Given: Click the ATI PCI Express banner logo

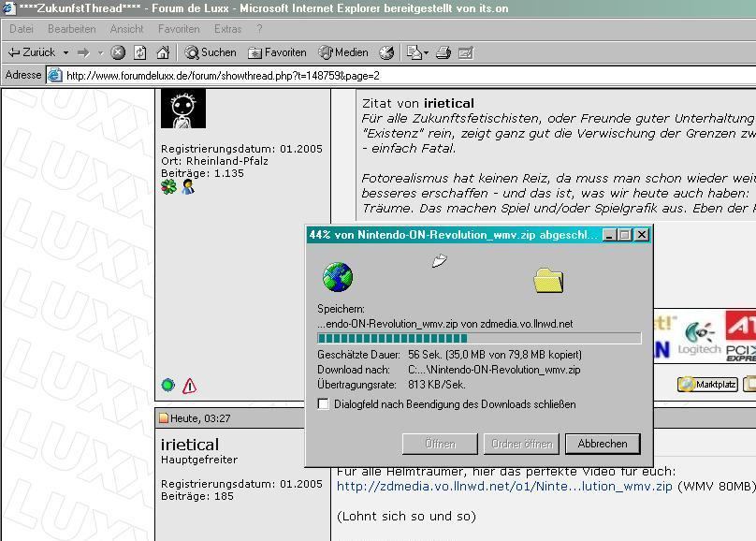Looking at the screenshot, I should click(741, 337).
